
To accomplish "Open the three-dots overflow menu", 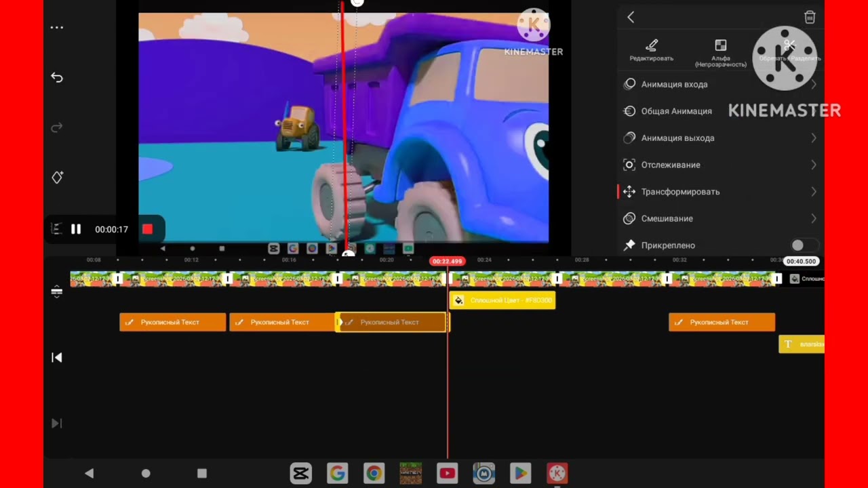I will pyautogui.click(x=57, y=28).
